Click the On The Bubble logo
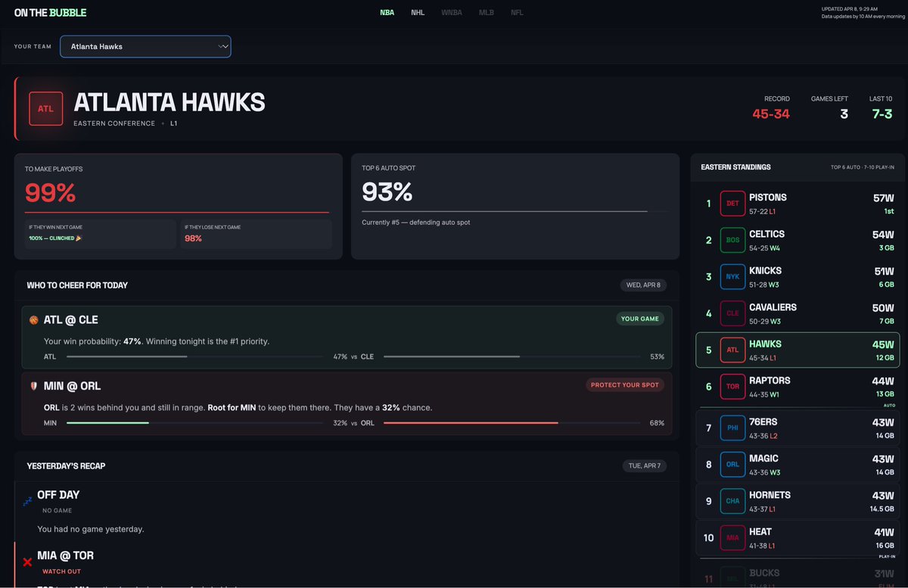Image resolution: width=908 pixels, height=588 pixels. click(50, 13)
